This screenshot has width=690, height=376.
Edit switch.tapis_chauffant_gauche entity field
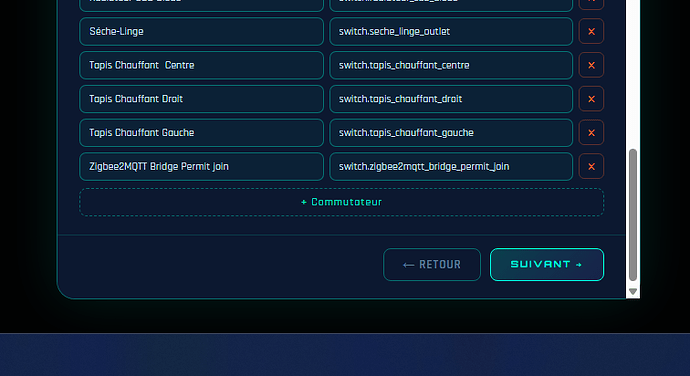click(x=451, y=133)
